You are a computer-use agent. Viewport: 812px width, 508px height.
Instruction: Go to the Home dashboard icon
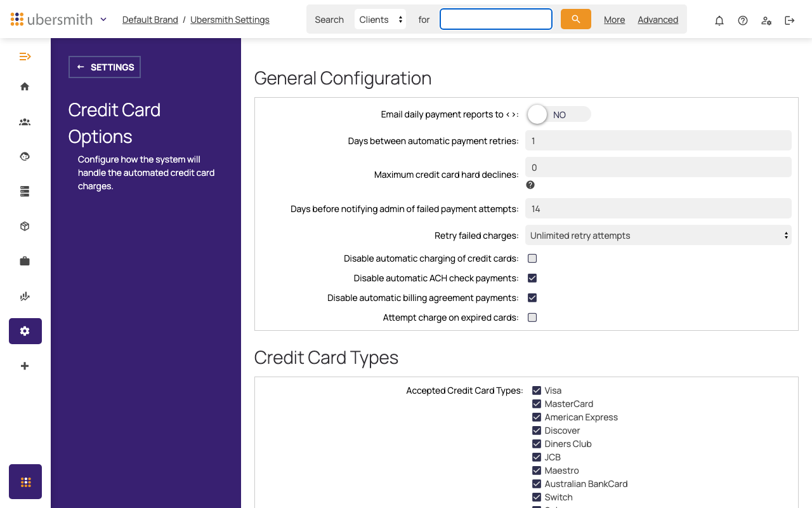click(x=25, y=86)
